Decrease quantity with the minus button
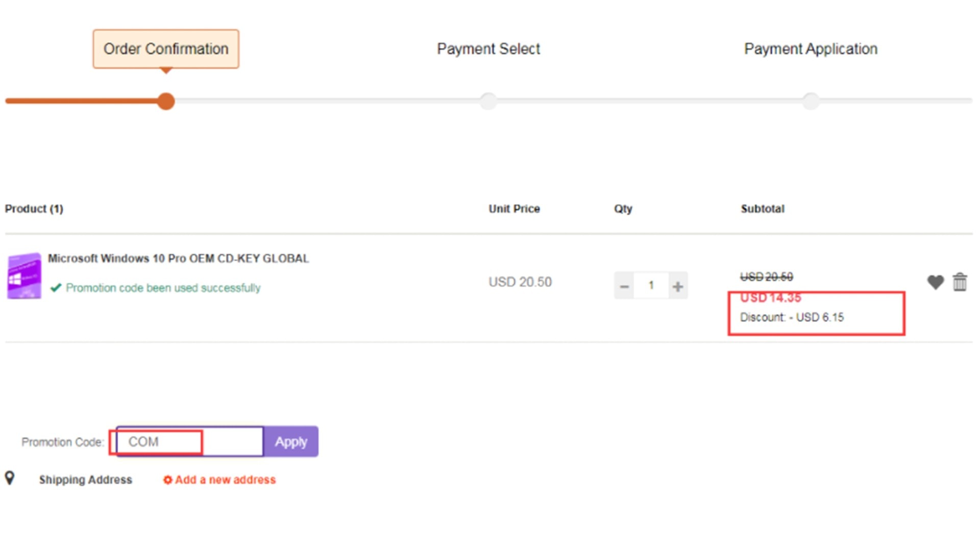 coord(624,286)
